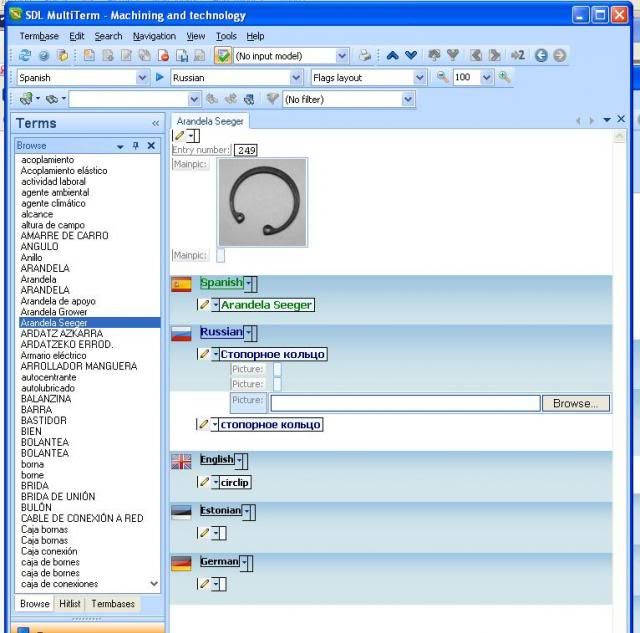The height and width of the screenshot is (633, 640).
Task: Click the German flag icon
Action: coord(181,564)
